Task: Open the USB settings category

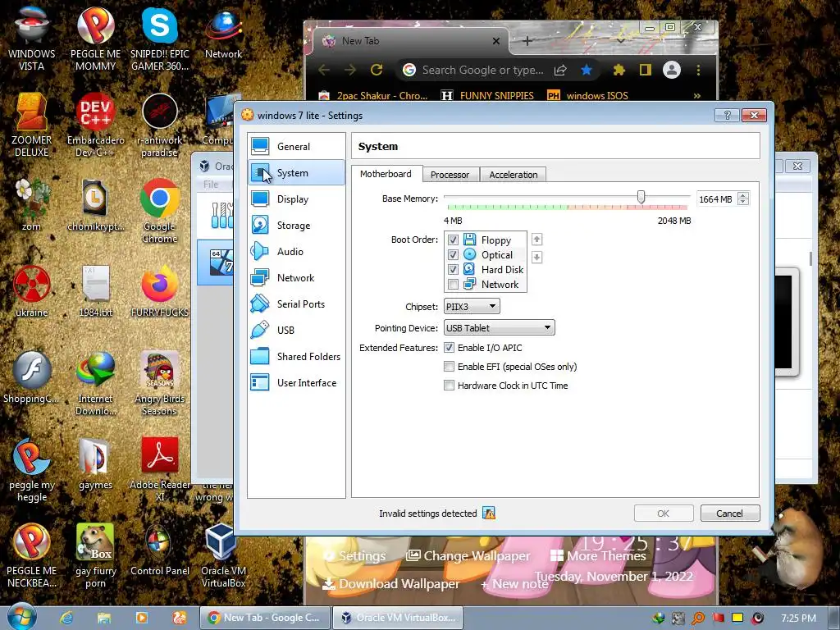Action: (296, 330)
